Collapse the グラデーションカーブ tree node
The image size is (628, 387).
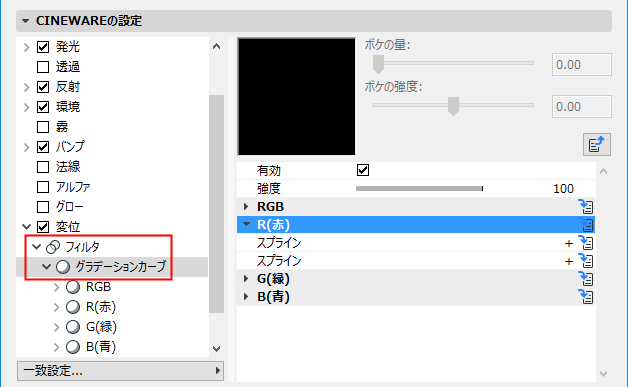(46, 266)
